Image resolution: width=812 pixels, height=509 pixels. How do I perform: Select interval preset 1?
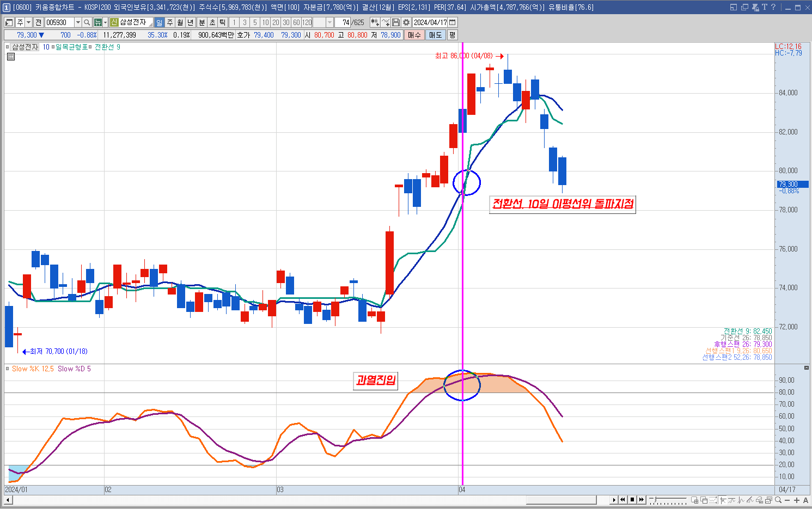tap(234, 22)
